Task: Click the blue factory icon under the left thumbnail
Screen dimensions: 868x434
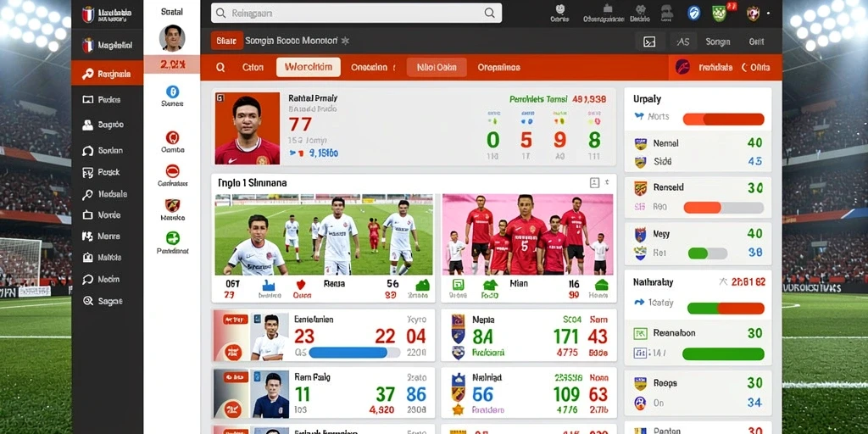Action: click(269, 285)
